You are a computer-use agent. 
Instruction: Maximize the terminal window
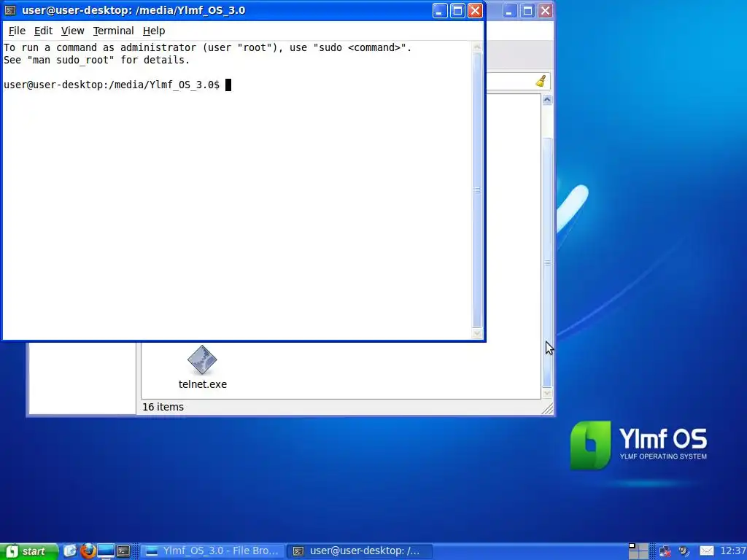[x=457, y=10]
